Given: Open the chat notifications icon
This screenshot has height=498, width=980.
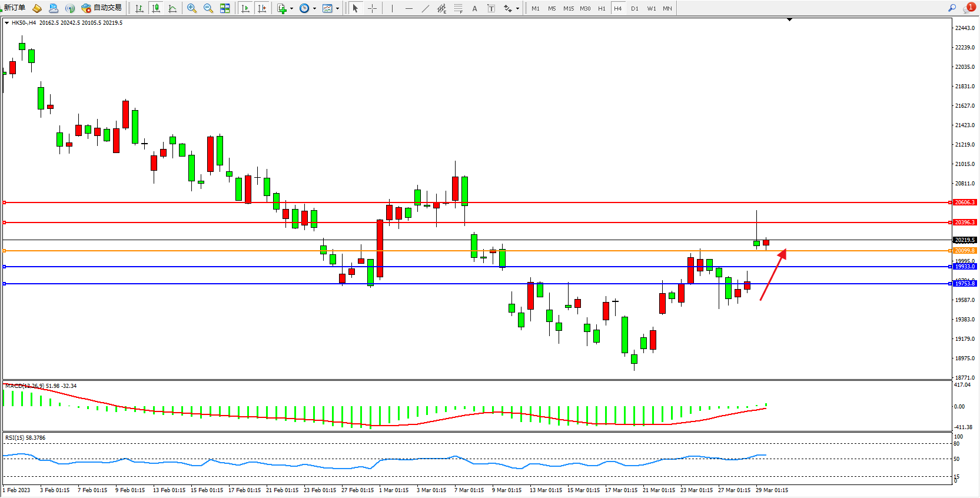Looking at the screenshot, I should pyautogui.click(x=968, y=8).
